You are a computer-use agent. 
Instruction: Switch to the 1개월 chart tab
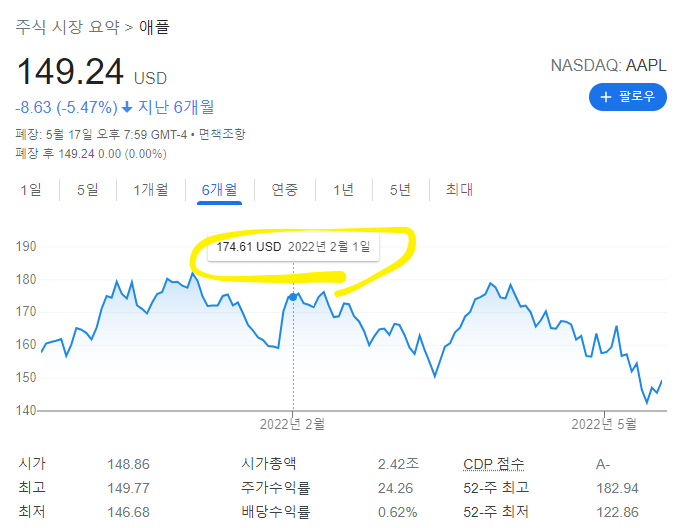pyautogui.click(x=151, y=190)
